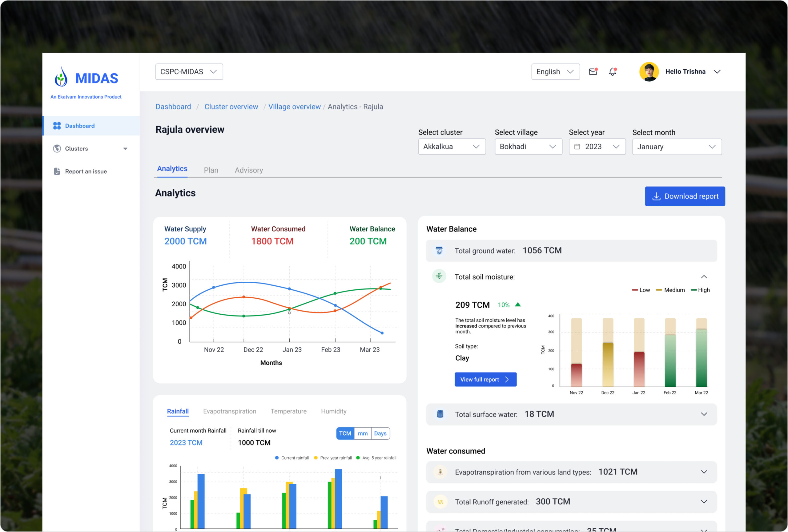Collapse the Total soil moisture section

(704, 277)
